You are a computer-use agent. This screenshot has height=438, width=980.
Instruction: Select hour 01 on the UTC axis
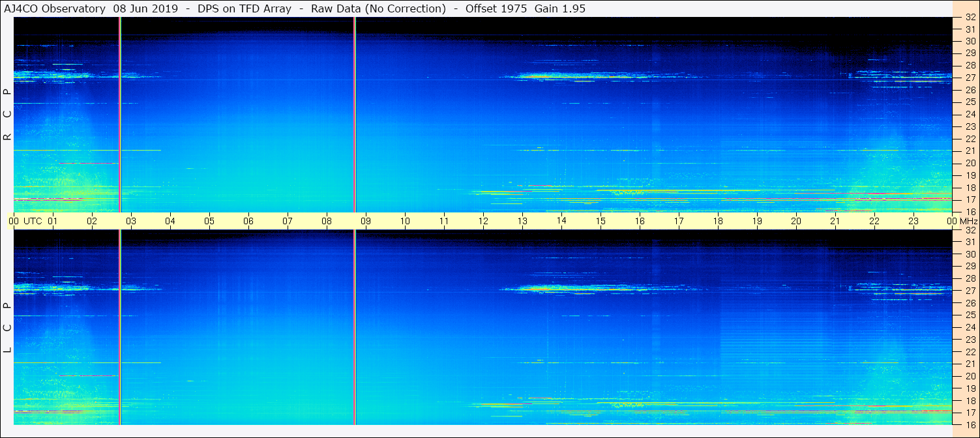(53, 221)
